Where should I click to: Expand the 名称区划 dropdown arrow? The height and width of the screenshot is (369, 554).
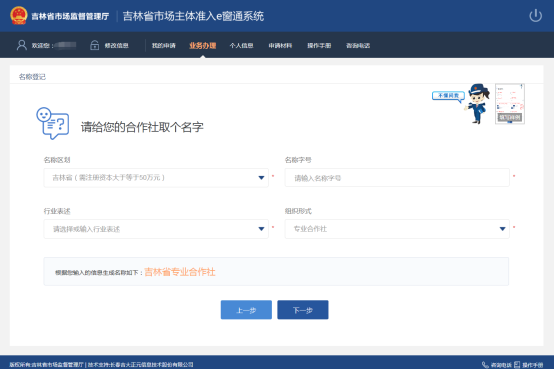tap(261, 178)
